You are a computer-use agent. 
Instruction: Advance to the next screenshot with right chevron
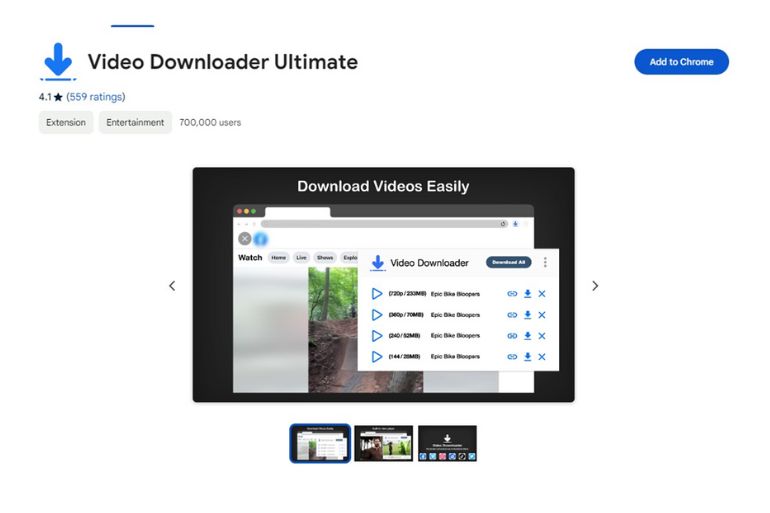595,286
